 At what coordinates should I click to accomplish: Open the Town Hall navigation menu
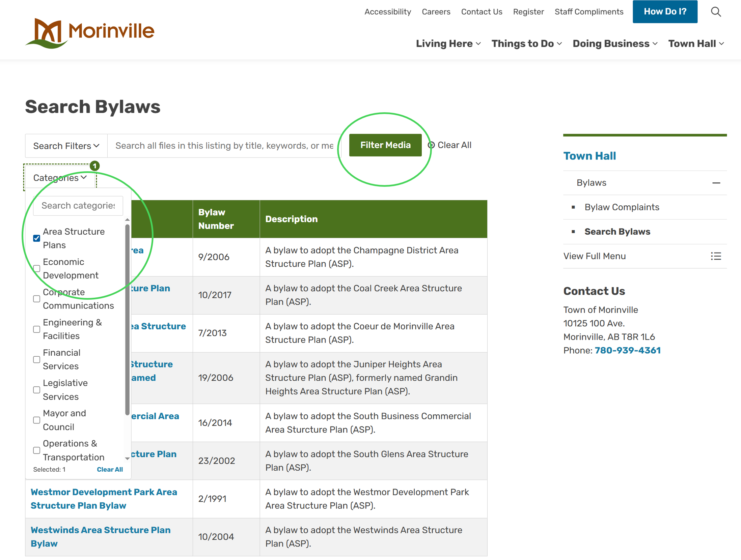coord(696,44)
